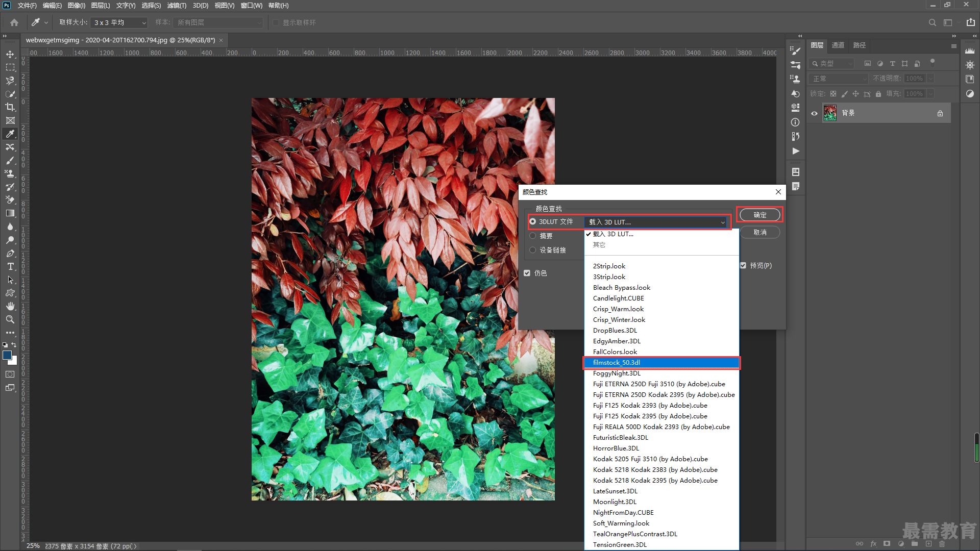Select the History Brush tool
Screen dimensions: 980x551
pos(10,187)
